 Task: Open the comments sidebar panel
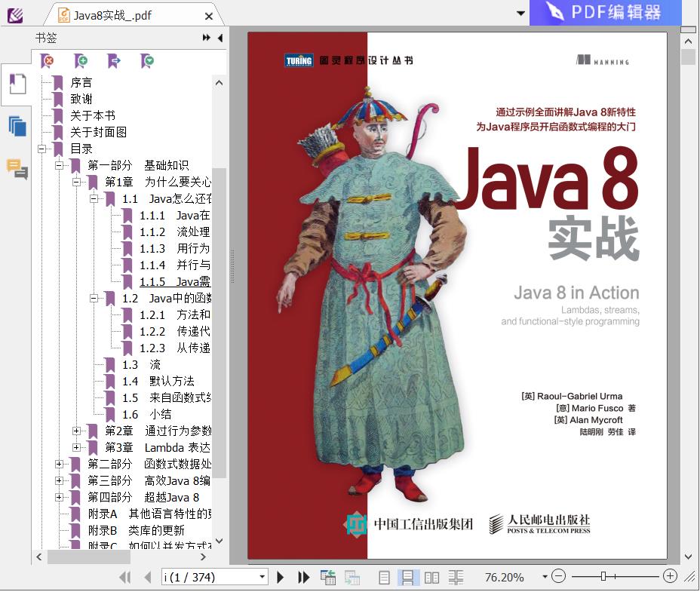(x=17, y=169)
